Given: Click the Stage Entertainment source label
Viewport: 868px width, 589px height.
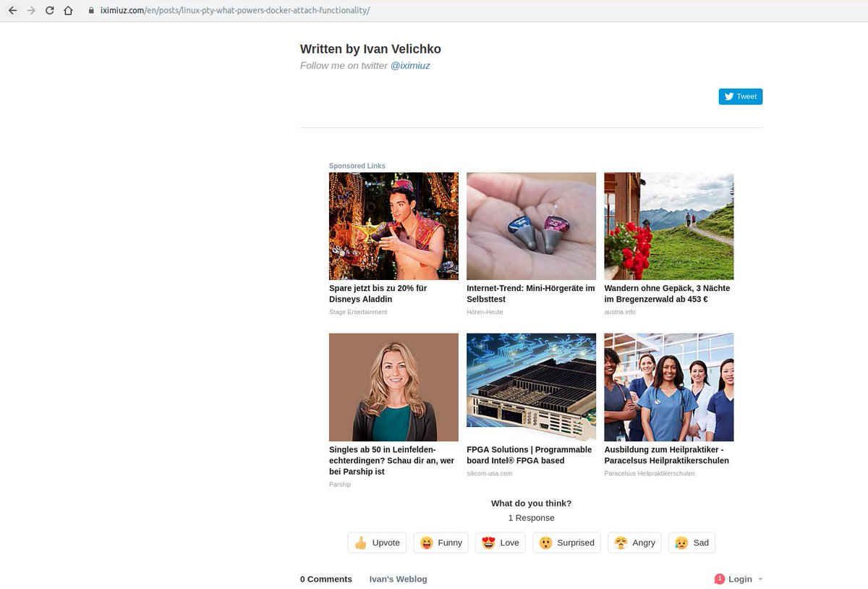Looking at the screenshot, I should point(358,312).
